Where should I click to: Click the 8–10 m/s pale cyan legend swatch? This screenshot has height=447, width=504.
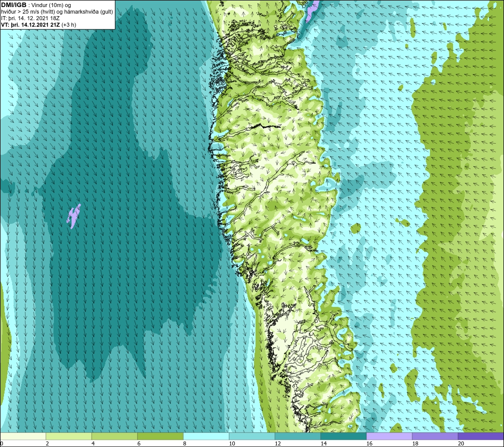(x=206, y=436)
